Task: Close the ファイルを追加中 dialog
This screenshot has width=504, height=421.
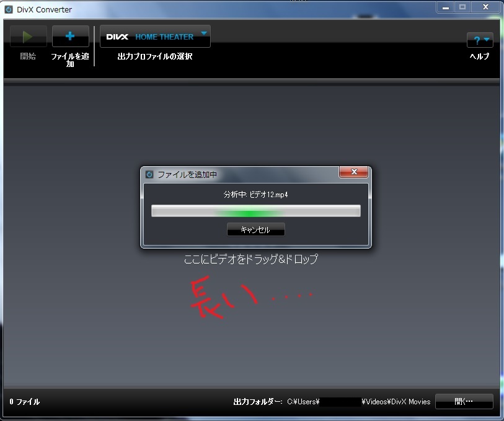Action: 353,172
